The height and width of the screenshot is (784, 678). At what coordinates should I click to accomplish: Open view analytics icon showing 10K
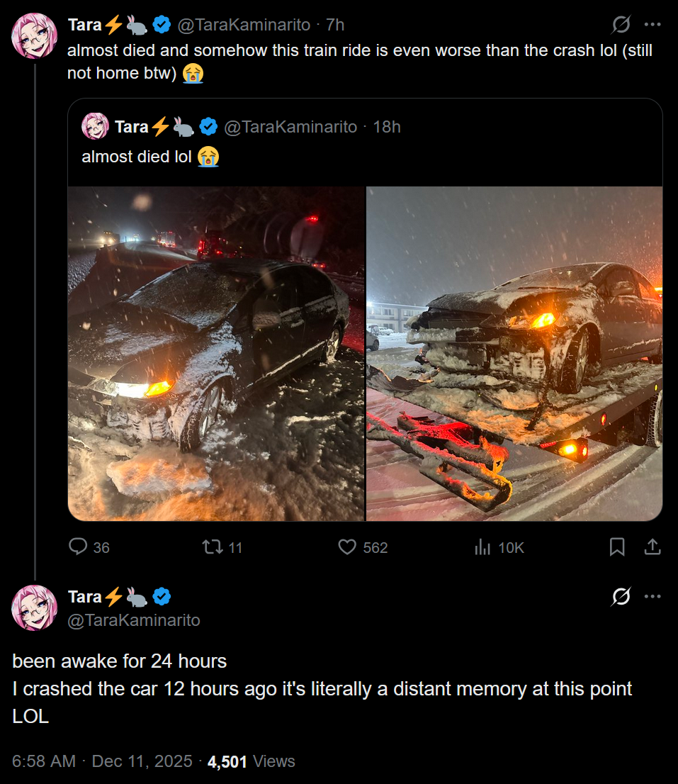pos(482,547)
